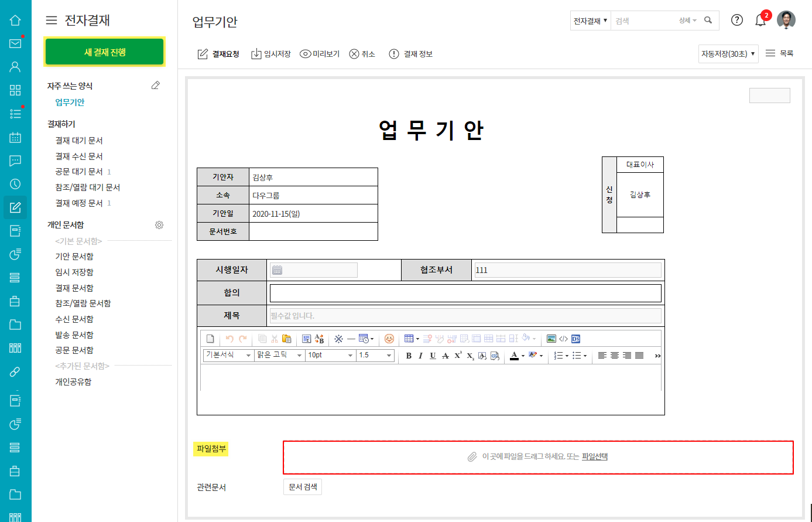The width and height of the screenshot is (812, 522).
Task: Insert an emoticon with the smiley icon
Action: (389, 339)
